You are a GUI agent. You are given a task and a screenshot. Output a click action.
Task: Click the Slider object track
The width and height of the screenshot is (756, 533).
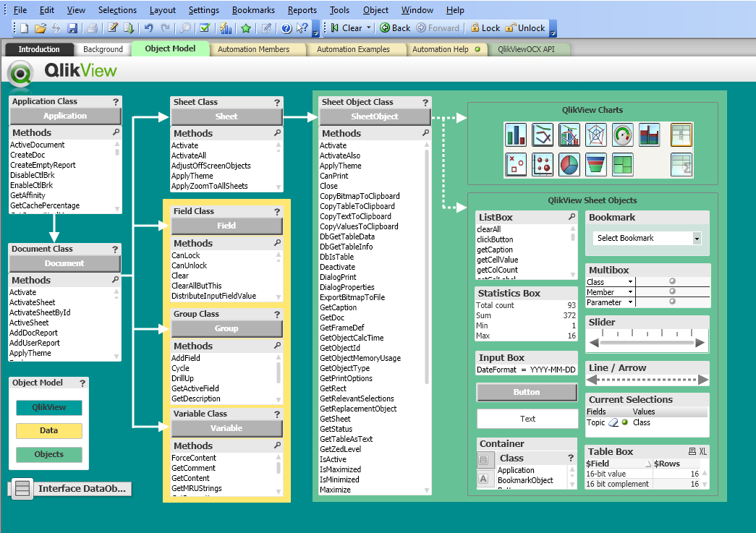pos(647,343)
